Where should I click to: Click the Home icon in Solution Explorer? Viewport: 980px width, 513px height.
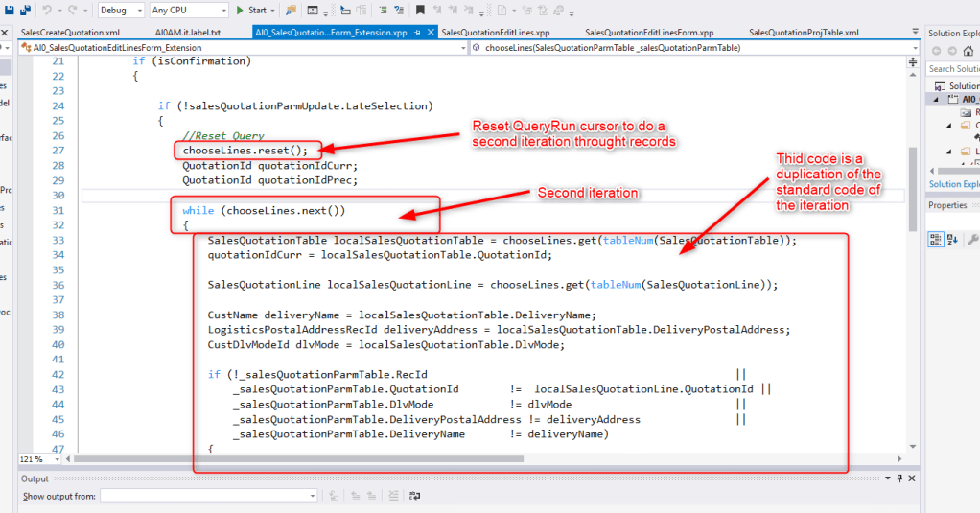coord(968,51)
